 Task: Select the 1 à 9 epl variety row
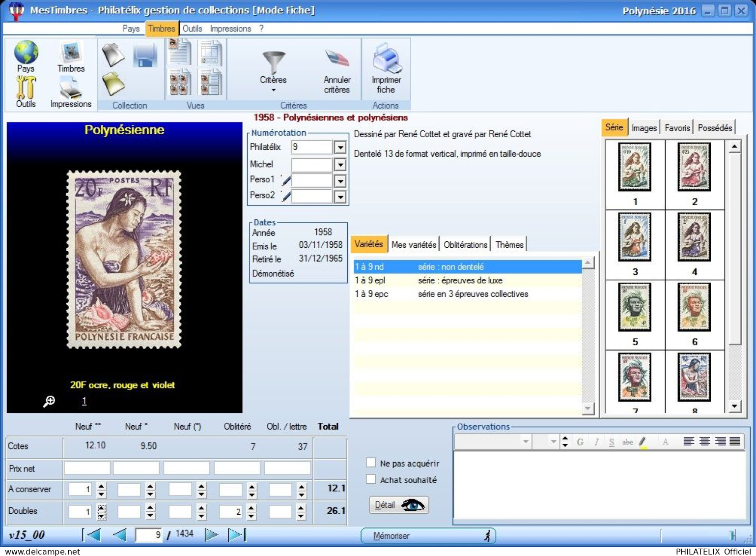click(x=467, y=280)
